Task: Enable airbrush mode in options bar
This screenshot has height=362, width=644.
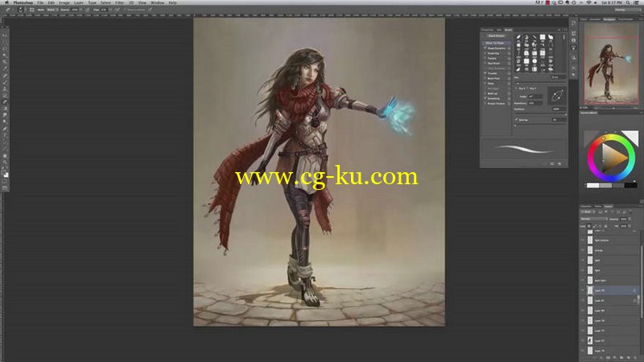Action: (118, 10)
